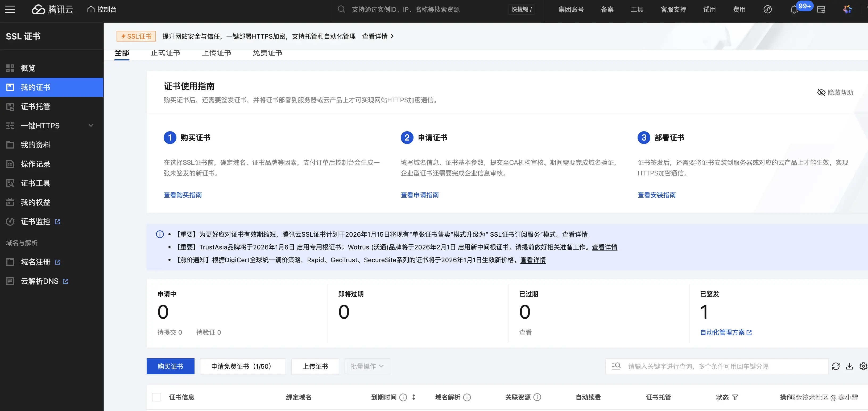This screenshot has height=411, width=868.
Task: Click the 购买证书 button
Action: pyautogui.click(x=171, y=366)
